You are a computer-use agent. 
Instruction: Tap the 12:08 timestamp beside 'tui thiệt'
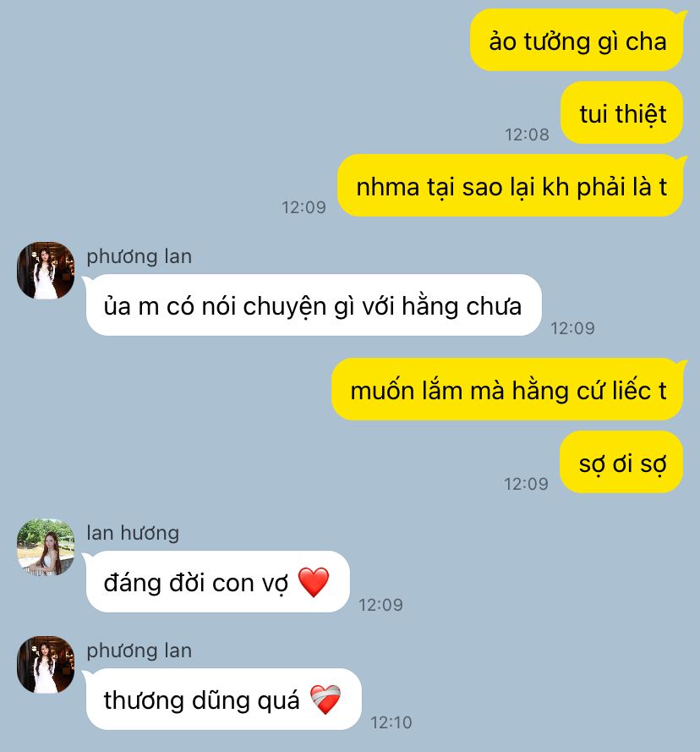click(x=527, y=134)
